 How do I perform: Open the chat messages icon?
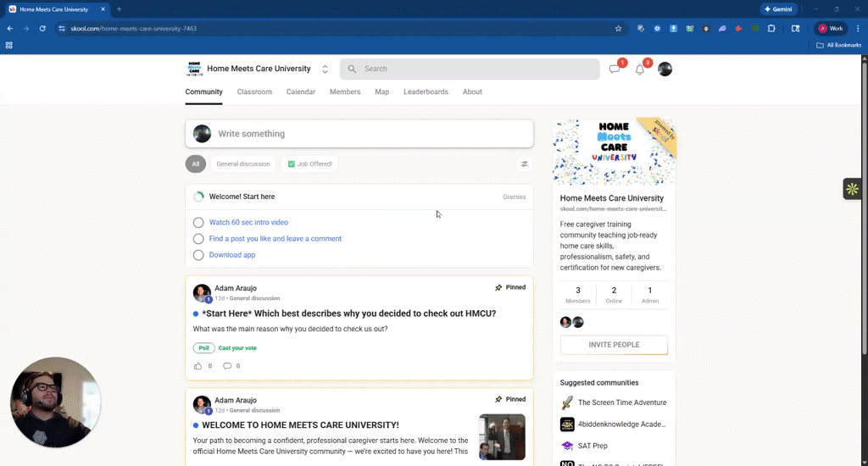pos(614,69)
